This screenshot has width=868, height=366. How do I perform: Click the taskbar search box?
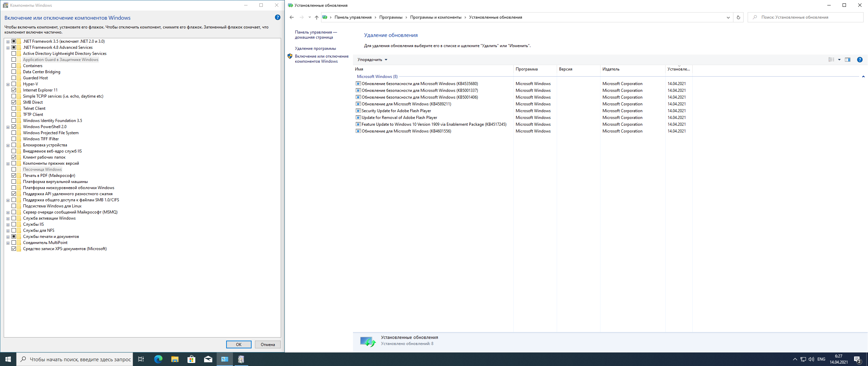pyautogui.click(x=74, y=359)
